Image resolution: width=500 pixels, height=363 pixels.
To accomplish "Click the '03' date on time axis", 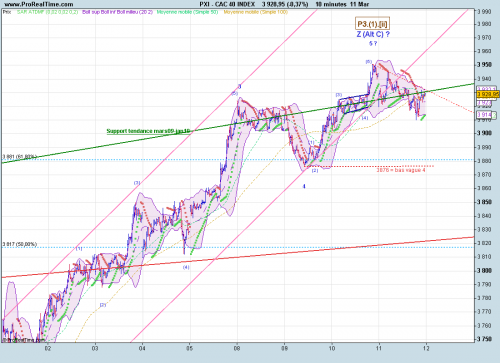I will tap(95, 349).
